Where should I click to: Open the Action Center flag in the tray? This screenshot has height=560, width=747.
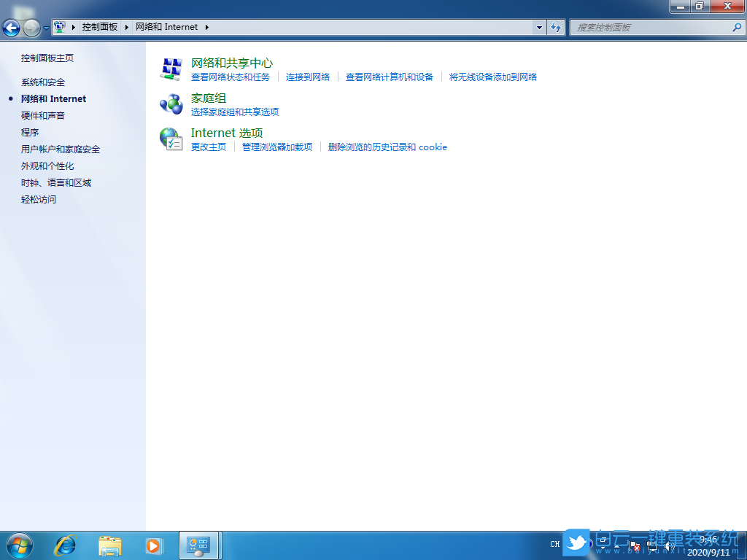(x=633, y=545)
